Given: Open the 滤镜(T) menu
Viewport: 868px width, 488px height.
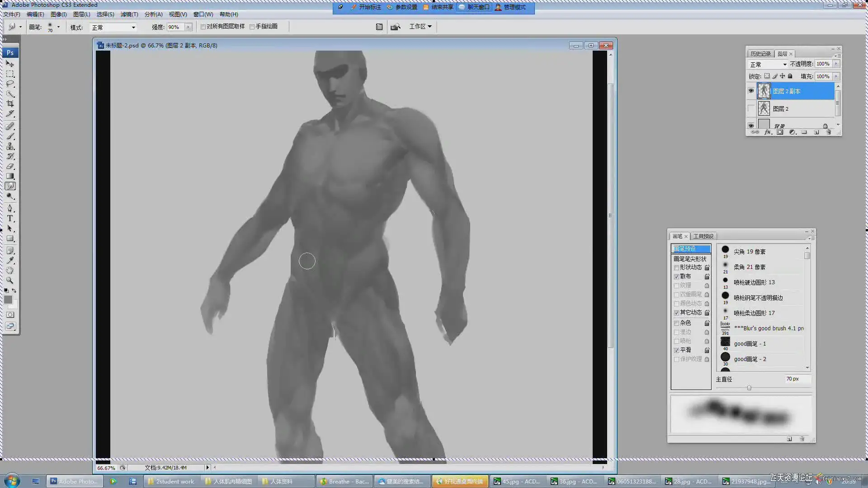Looking at the screenshot, I should tap(129, 14).
